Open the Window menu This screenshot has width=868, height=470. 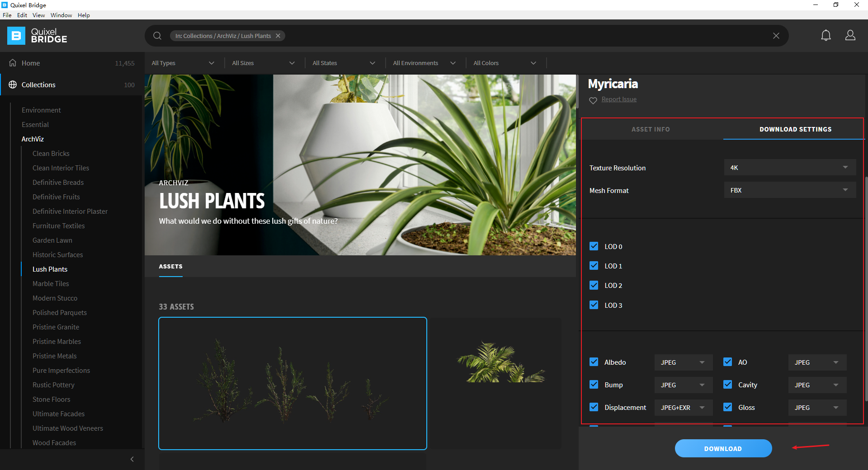pos(61,15)
